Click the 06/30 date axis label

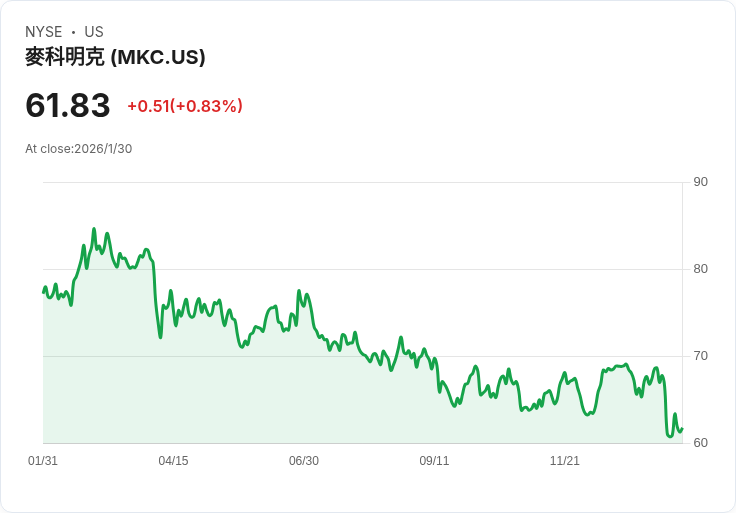[x=304, y=461]
